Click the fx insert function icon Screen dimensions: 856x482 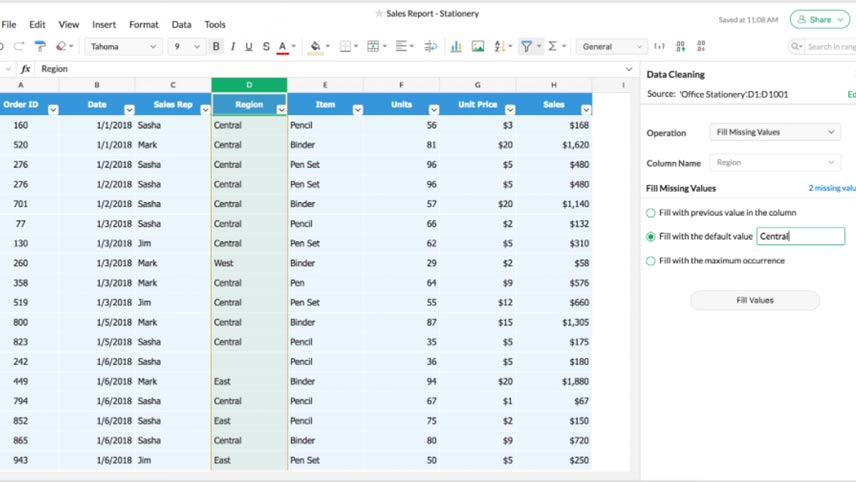click(26, 69)
